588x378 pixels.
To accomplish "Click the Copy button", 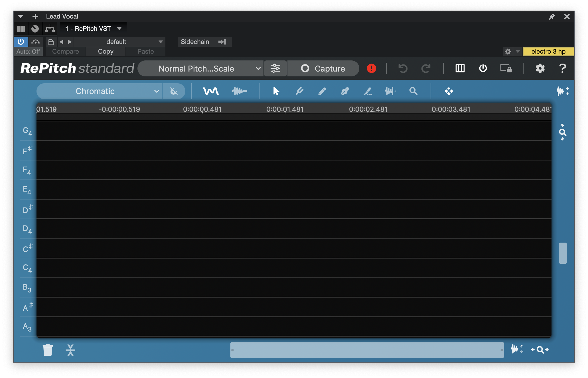I will tap(106, 52).
